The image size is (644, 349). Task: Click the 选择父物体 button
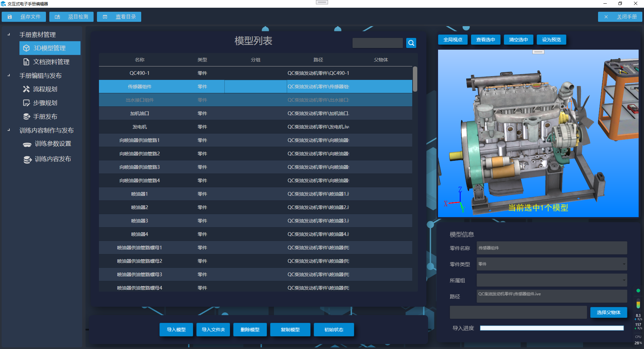(x=608, y=312)
